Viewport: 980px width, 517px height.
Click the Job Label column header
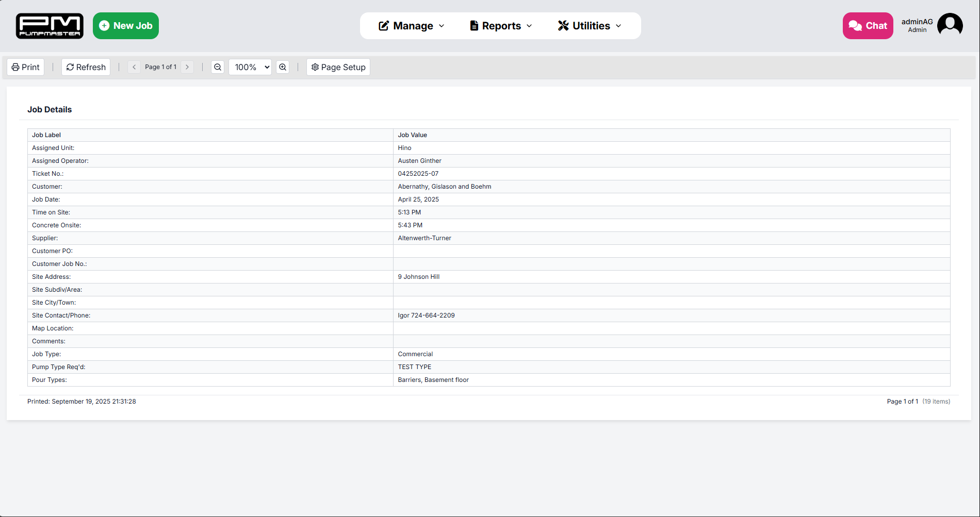tap(46, 135)
